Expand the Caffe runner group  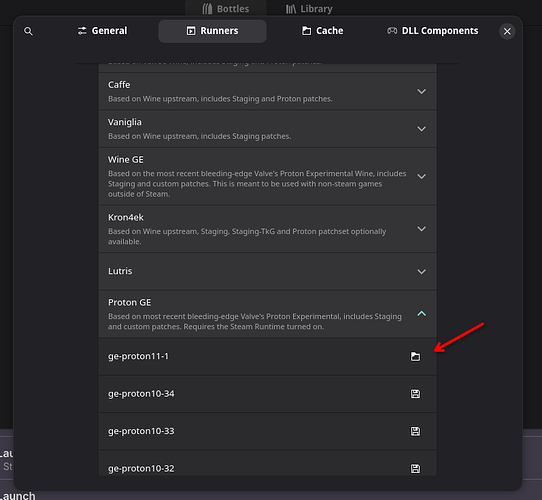coord(268,91)
